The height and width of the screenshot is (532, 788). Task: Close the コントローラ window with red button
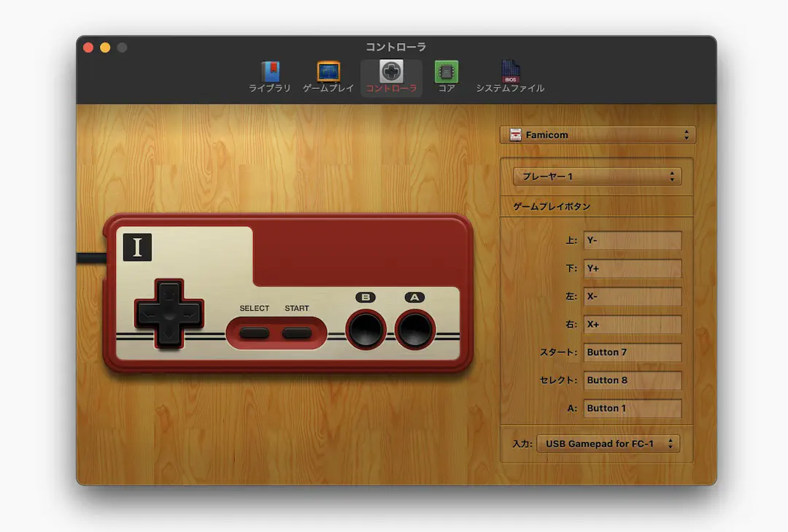(x=88, y=47)
